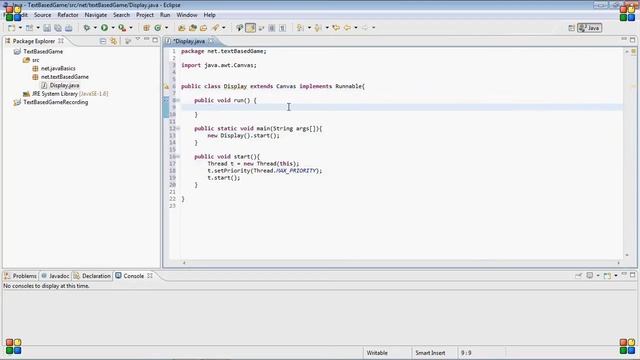Click the Last Edit Location icon

[336, 28]
